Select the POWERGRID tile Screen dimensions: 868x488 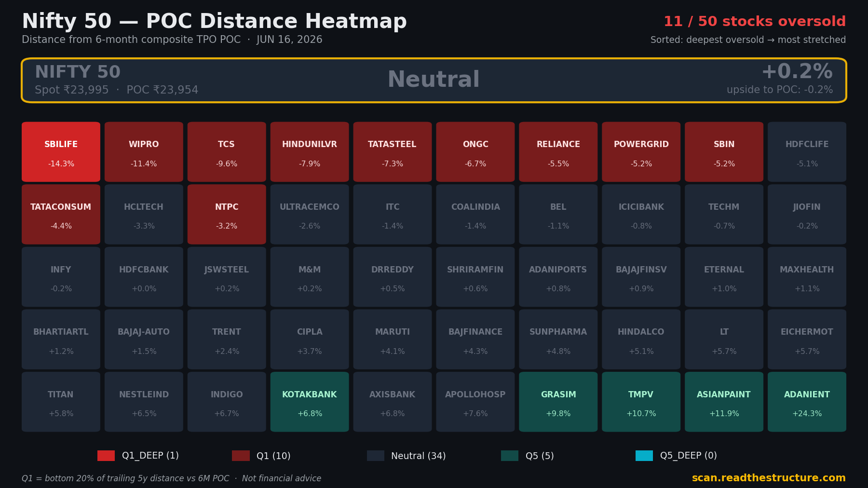coord(641,152)
